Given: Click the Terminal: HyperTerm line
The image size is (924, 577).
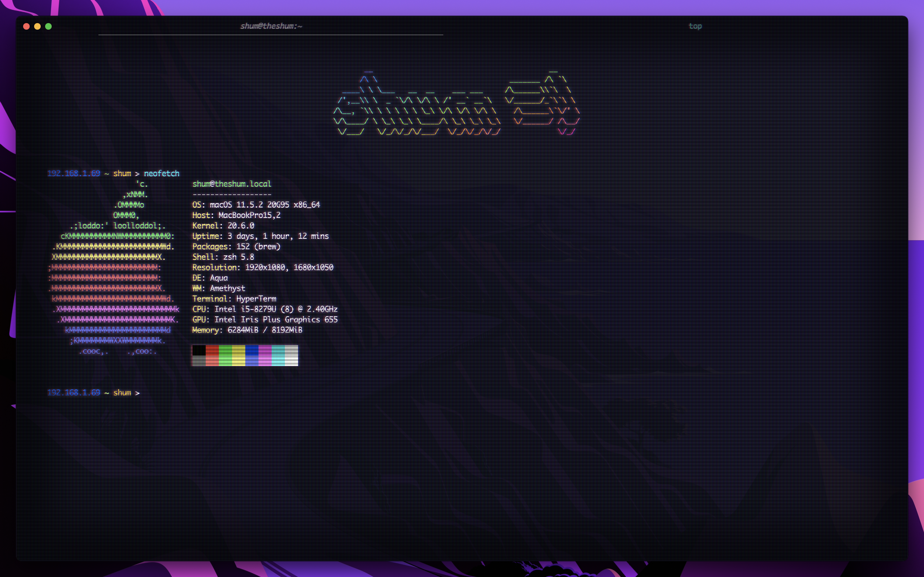Looking at the screenshot, I should (x=234, y=299).
